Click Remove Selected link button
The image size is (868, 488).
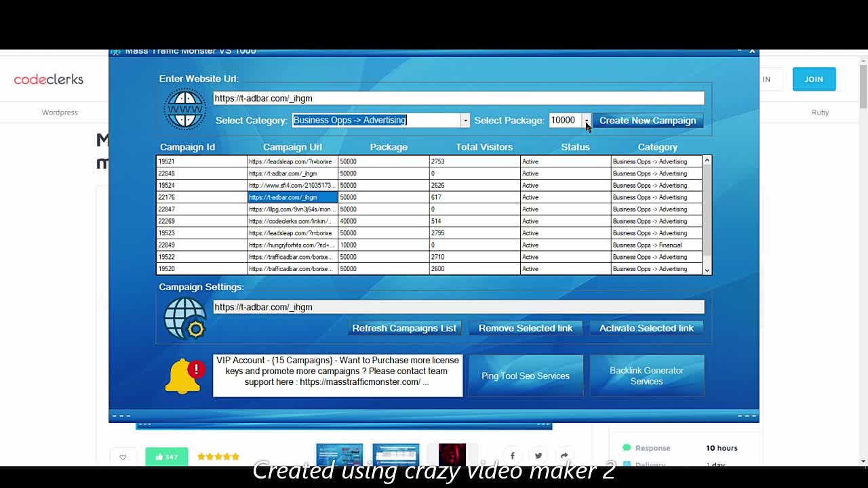click(526, 328)
